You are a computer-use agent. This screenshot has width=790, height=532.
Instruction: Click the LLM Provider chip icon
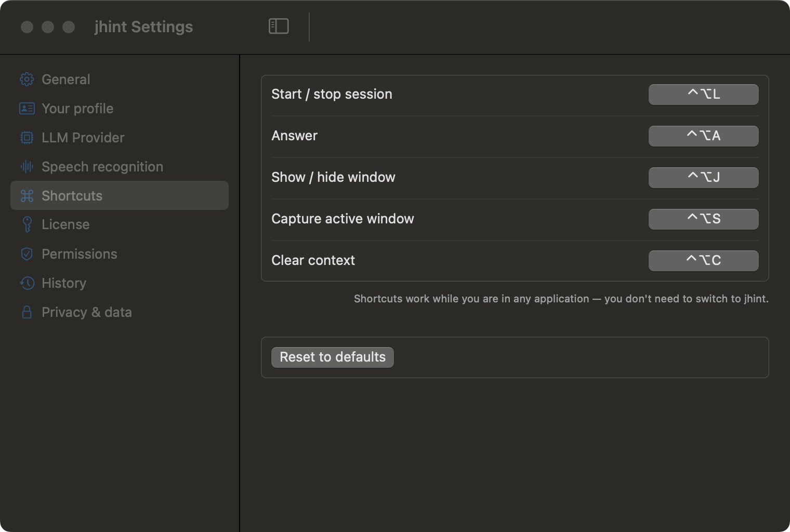point(27,138)
